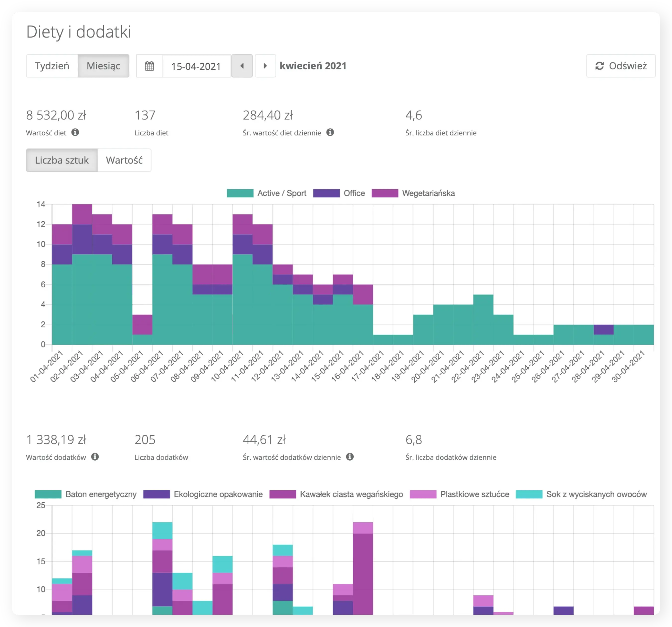Viewport: 672px width, 627px height.
Task: Click the Odśwież refresh button
Action: [621, 66]
